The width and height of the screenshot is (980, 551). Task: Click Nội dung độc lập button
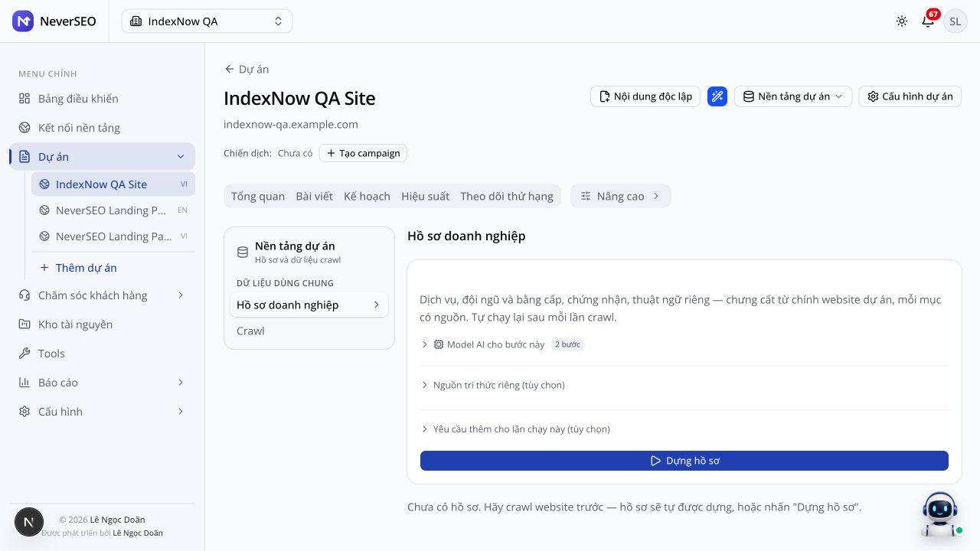pyautogui.click(x=645, y=96)
